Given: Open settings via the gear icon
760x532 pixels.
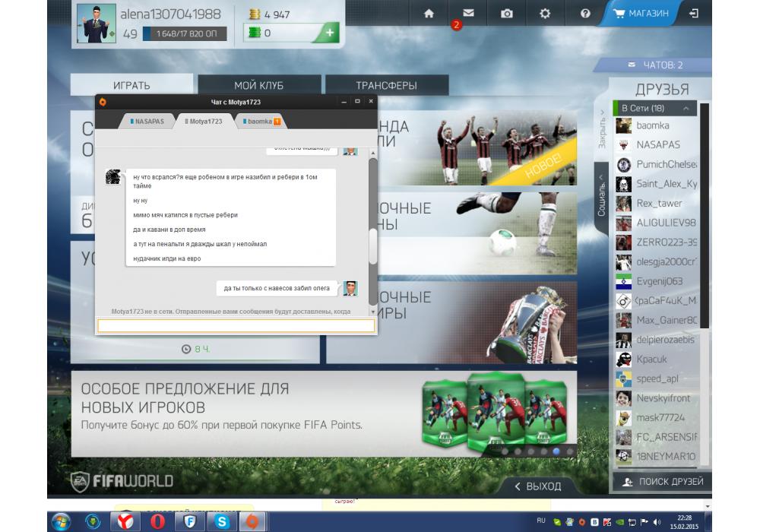Looking at the screenshot, I should tap(545, 14).
